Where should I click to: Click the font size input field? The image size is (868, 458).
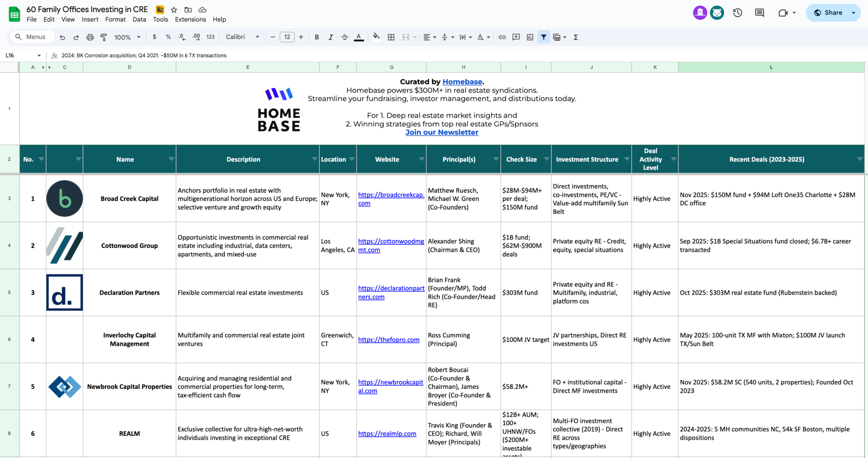pos(287,37)
